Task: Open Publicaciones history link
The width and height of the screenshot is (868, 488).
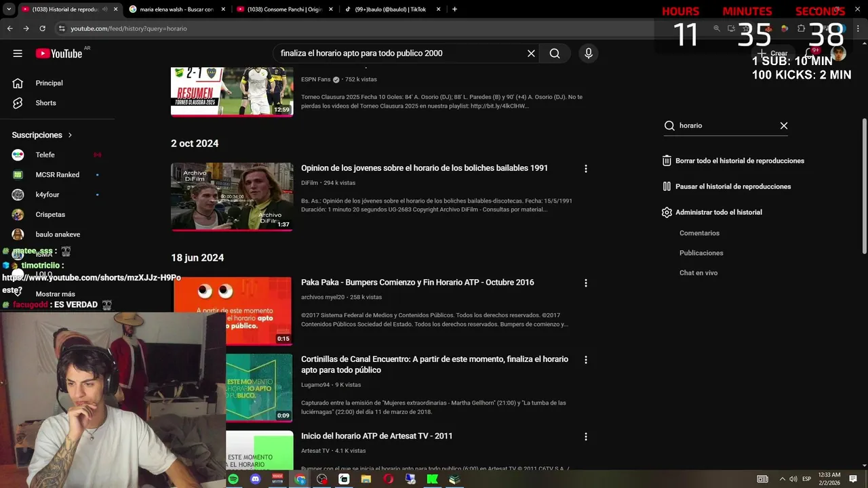Action: (x=701, y=253)
